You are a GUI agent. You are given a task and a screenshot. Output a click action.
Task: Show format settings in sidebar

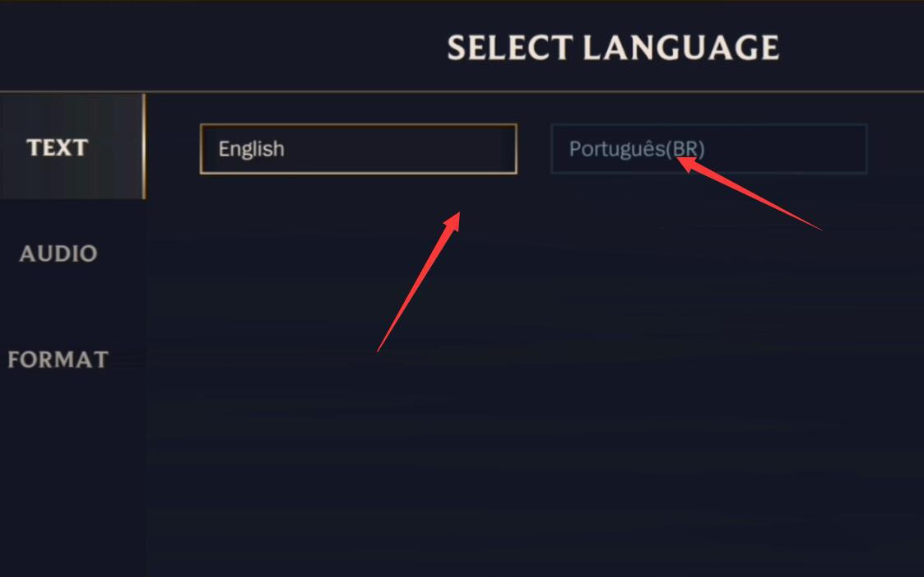point(58,360)
